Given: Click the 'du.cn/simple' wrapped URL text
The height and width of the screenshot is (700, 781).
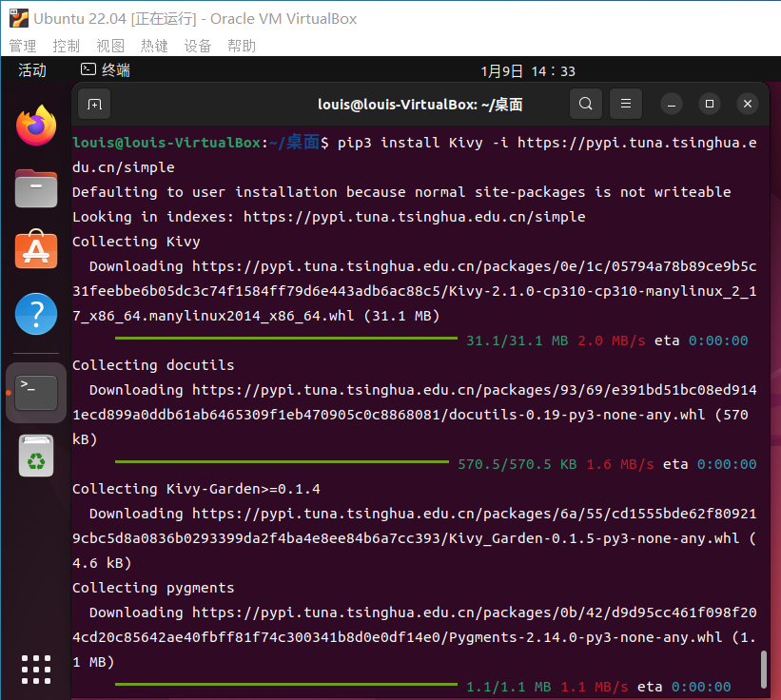Looking at the screenshot, I should click(x=124, y=167).
